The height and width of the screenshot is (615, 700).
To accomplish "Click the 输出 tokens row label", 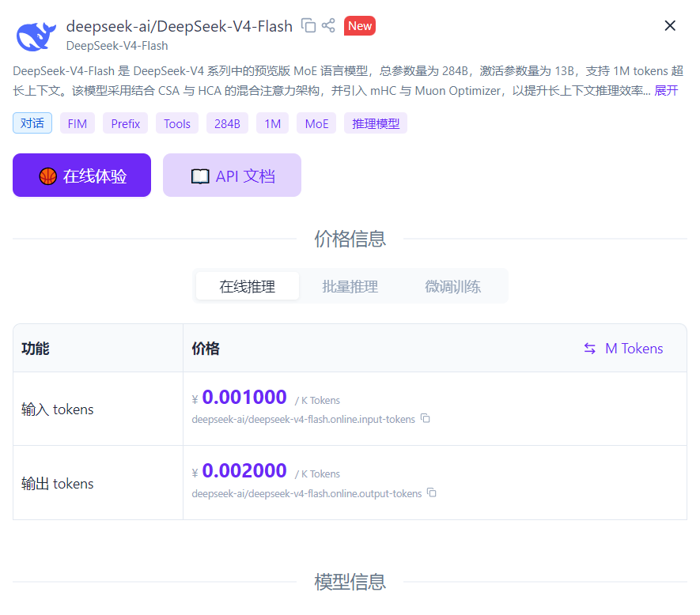I will (x=58, y=483).
